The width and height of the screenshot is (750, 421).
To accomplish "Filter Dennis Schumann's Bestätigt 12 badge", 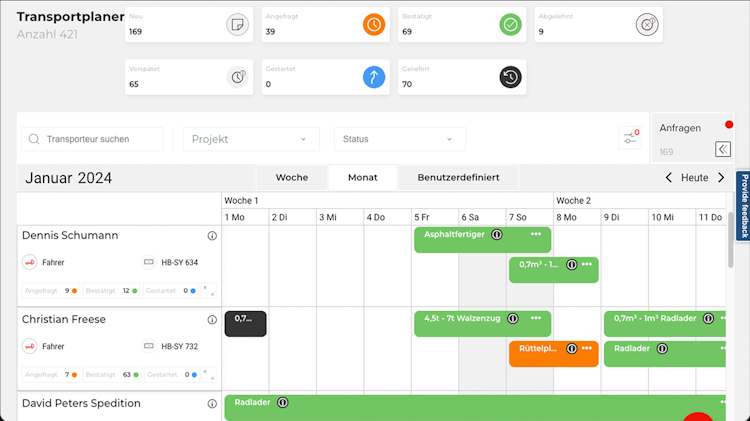I will (x=111, y=291).
